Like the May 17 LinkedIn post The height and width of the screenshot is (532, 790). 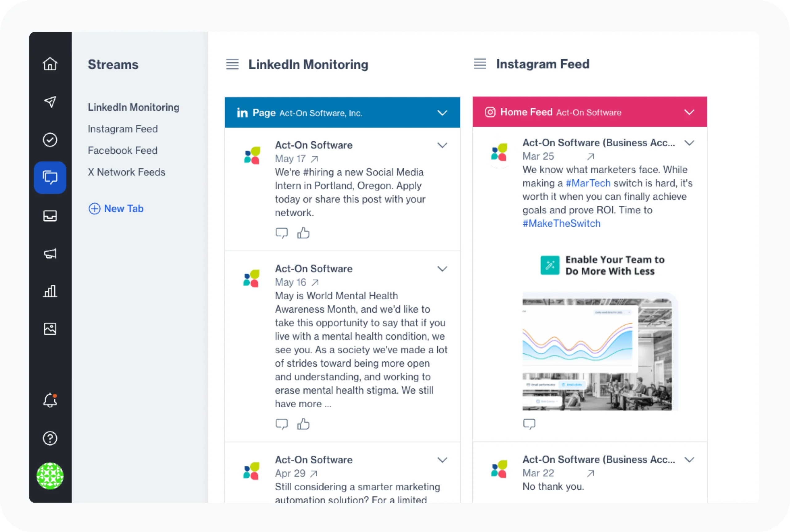click(x=303, y=233)
